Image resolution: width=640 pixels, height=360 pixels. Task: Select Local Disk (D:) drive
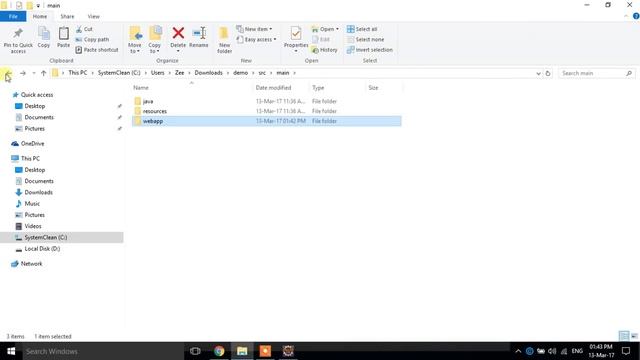[x=42, y=249]
